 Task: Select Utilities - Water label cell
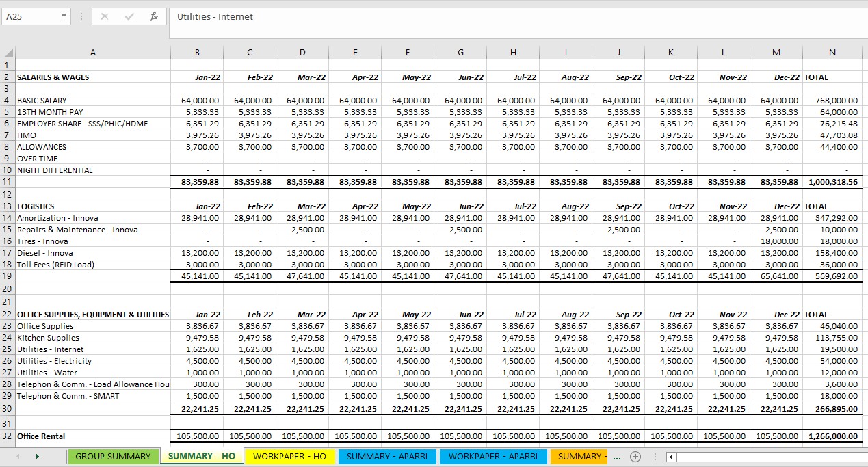click(93, 373)
